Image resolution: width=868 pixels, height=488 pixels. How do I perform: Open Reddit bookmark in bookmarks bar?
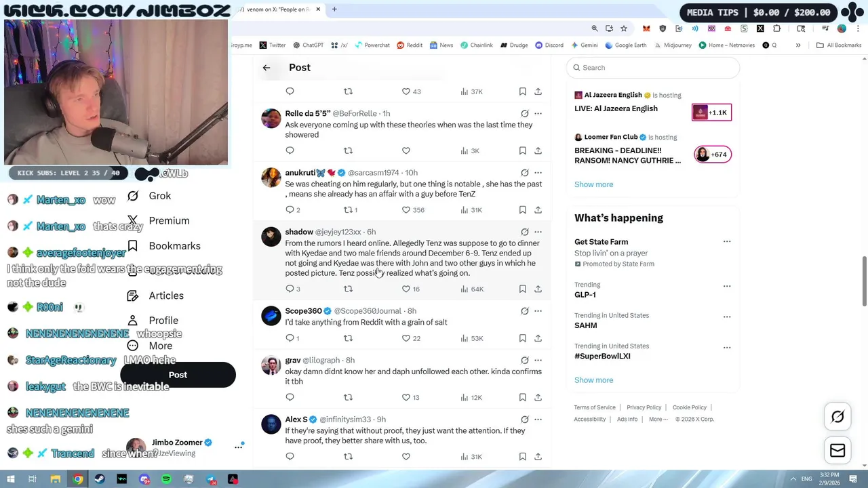pyautogui.click(x=410, y=45)
